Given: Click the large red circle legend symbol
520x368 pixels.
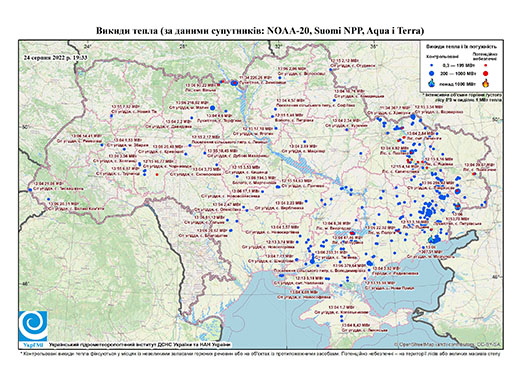Looking at the screenshot, I should coord(486,73).
